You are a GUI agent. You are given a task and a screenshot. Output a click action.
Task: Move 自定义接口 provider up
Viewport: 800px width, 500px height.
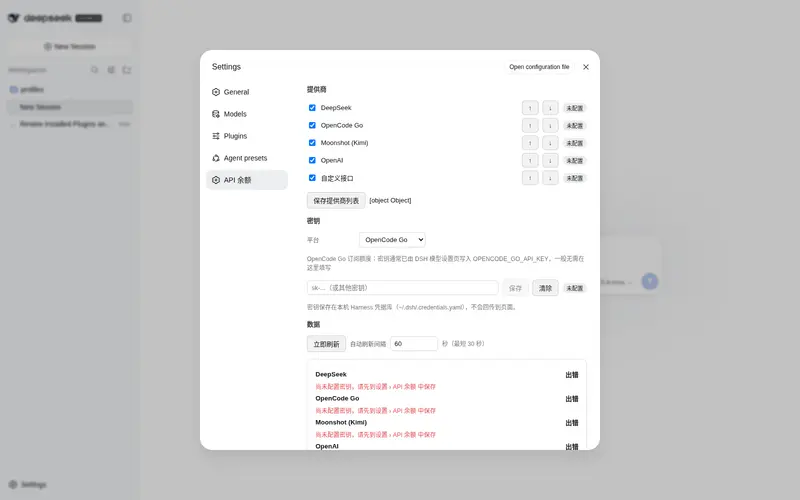click(530, 178)
